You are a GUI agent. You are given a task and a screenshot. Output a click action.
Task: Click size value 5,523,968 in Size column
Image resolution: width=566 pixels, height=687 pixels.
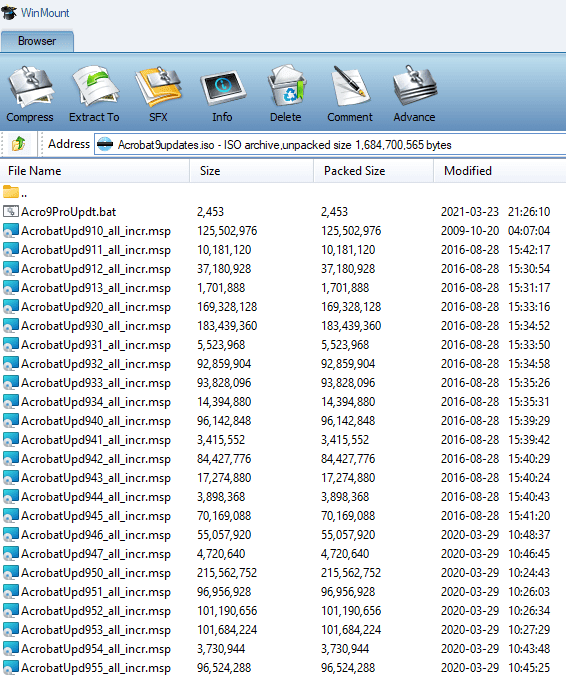point(221,345)
